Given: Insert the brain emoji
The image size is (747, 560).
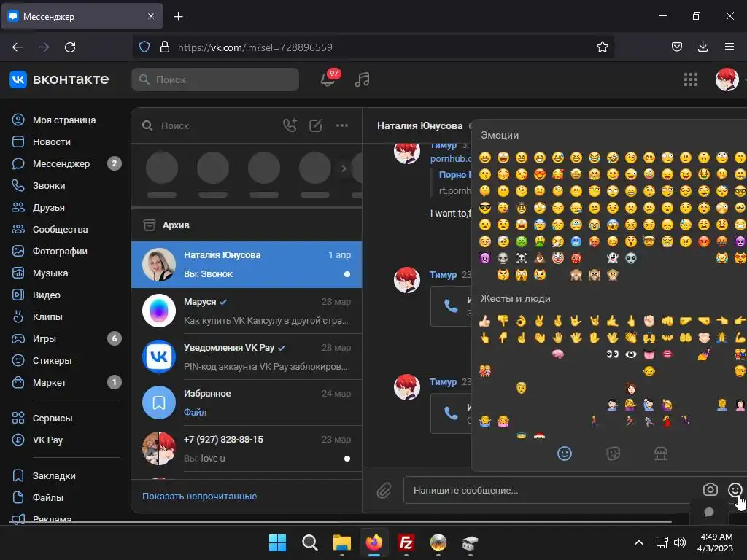Looking at the screenshot, I should pos(558,354).
